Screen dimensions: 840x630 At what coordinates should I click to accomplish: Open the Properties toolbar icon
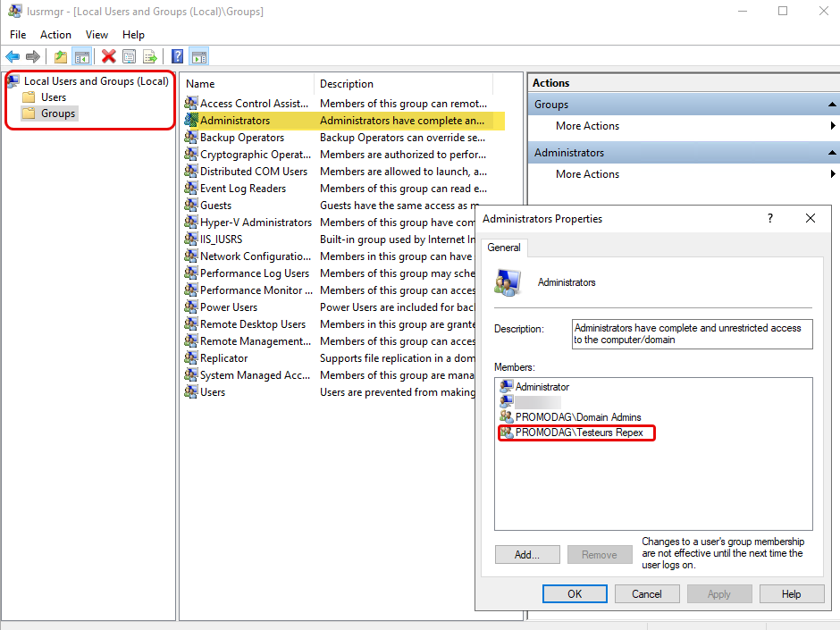point(129,56)
